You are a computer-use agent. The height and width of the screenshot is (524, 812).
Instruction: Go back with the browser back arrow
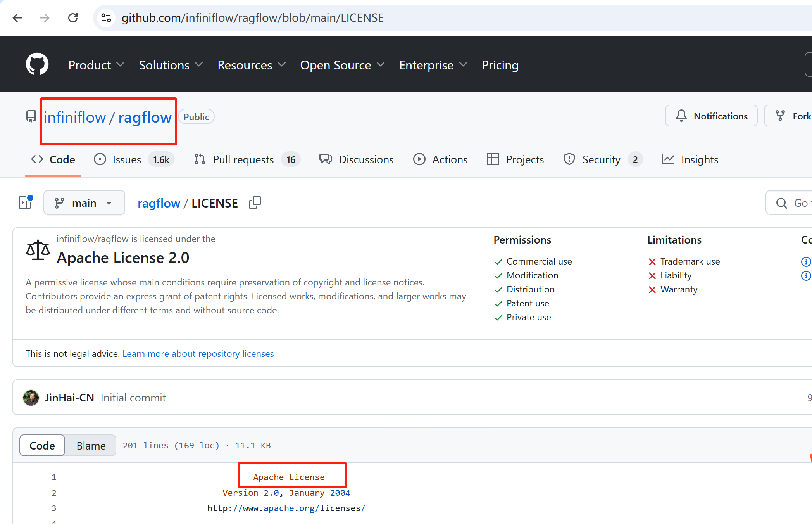(17, 18)
